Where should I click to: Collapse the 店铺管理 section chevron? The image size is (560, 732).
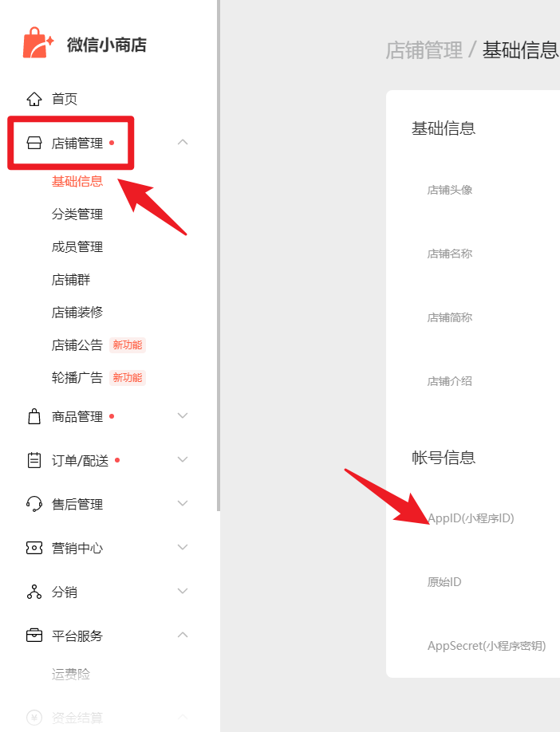tap(183, 142)
